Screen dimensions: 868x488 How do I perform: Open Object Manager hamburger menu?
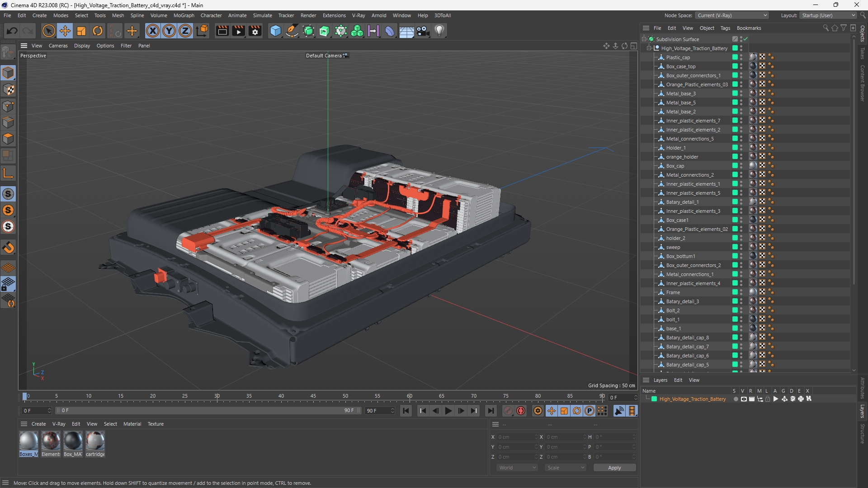646,28
